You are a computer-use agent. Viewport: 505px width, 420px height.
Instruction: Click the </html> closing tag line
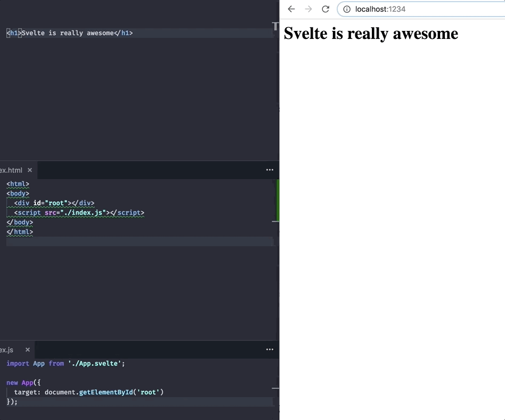[20, 232]
